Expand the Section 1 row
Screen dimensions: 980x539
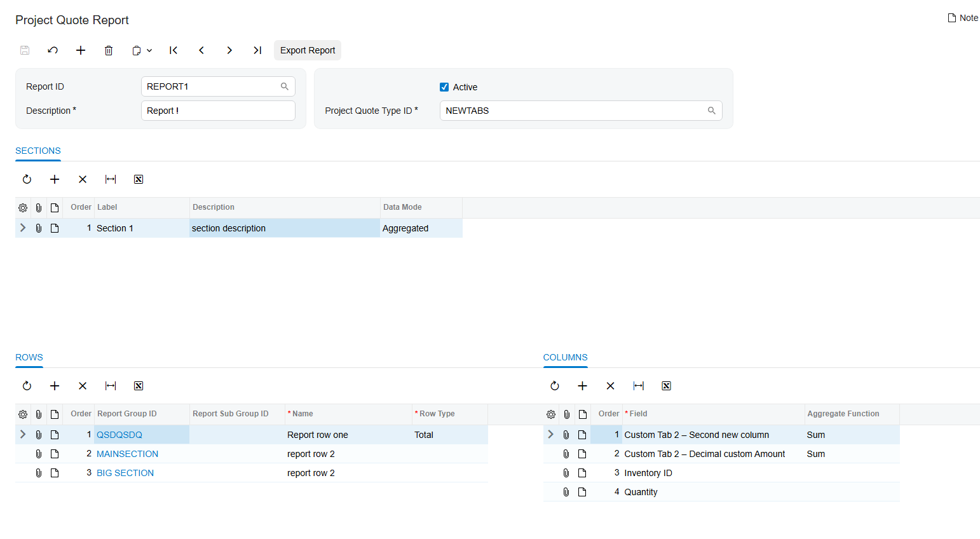click(23, 228)
